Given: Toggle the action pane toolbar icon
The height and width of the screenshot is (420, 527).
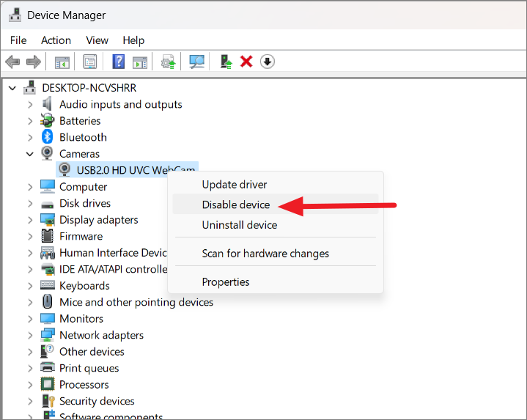Looking at the screenshot, I should point(140,62).
